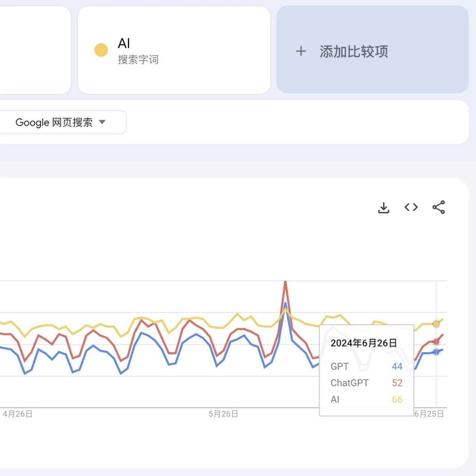Click the GPT value 44 in tooltip

pos(397,366)
